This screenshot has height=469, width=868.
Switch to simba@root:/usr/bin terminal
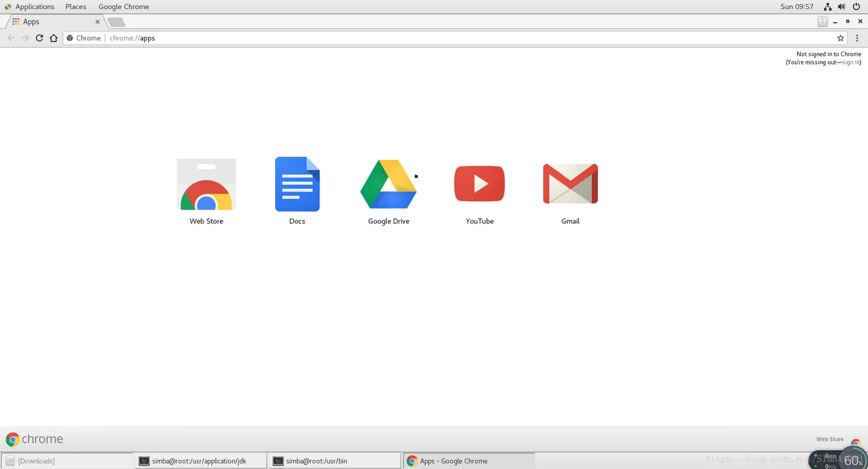tap(334, 461)
